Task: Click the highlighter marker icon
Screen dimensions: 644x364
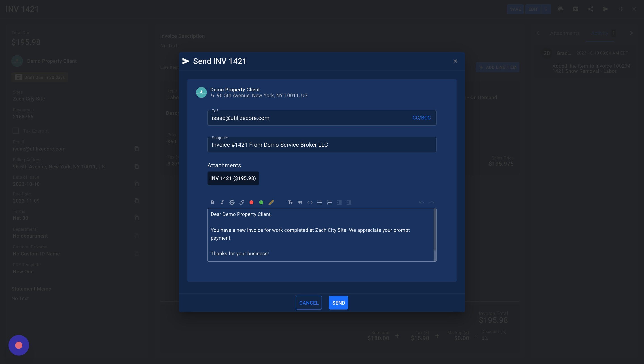Action: click(271, 202)
